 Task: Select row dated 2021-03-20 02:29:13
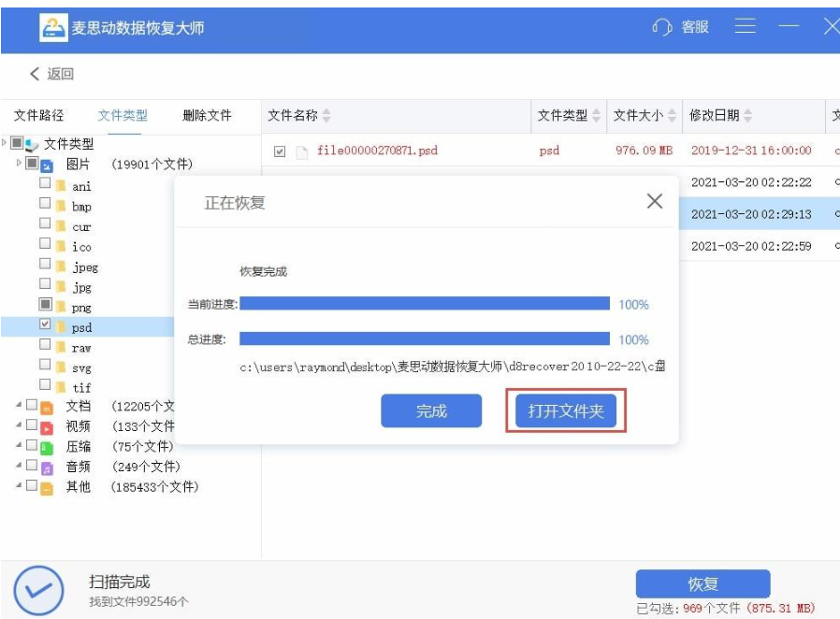[760, 214]
